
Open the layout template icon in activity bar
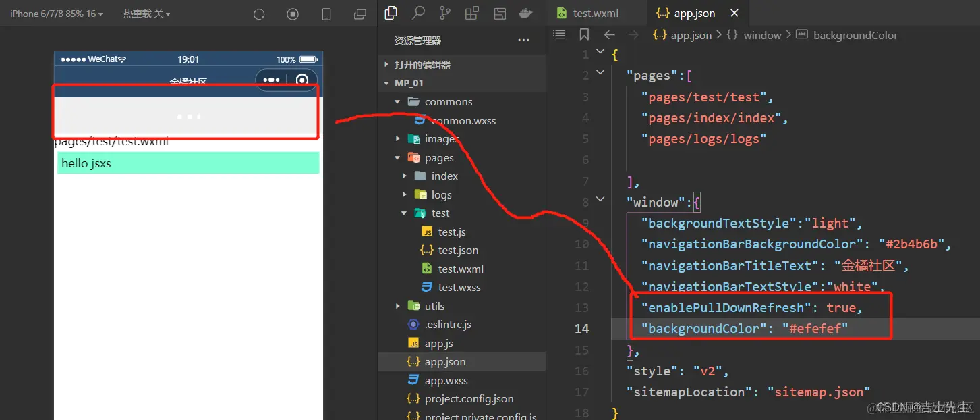coord(500,13)
